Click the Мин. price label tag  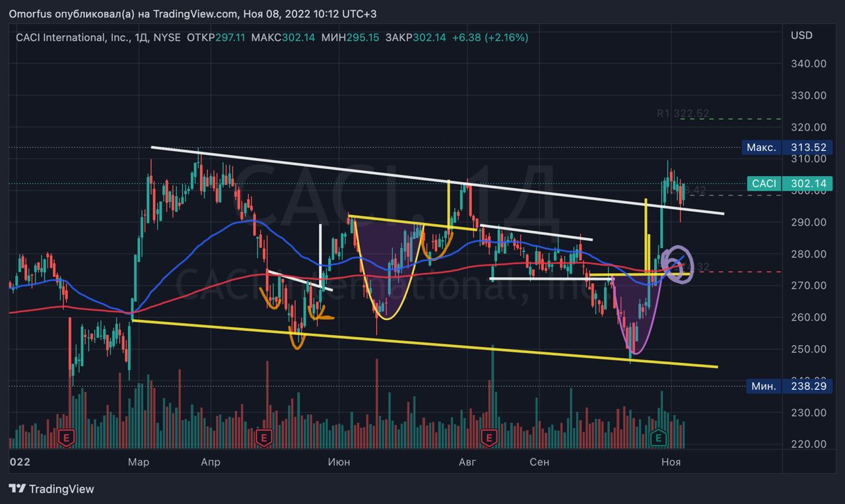pyautogui.click(x=764, y=386)
